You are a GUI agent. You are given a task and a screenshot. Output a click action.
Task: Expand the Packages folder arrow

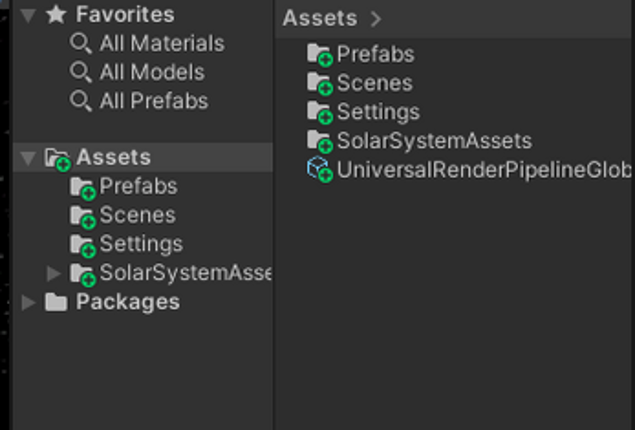pos(28,302)
